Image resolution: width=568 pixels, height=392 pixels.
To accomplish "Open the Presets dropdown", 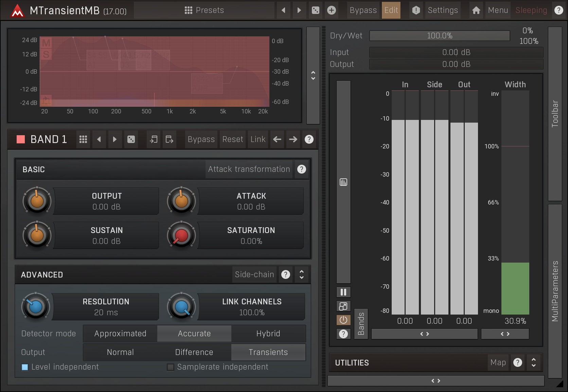I will pos(204,10).
